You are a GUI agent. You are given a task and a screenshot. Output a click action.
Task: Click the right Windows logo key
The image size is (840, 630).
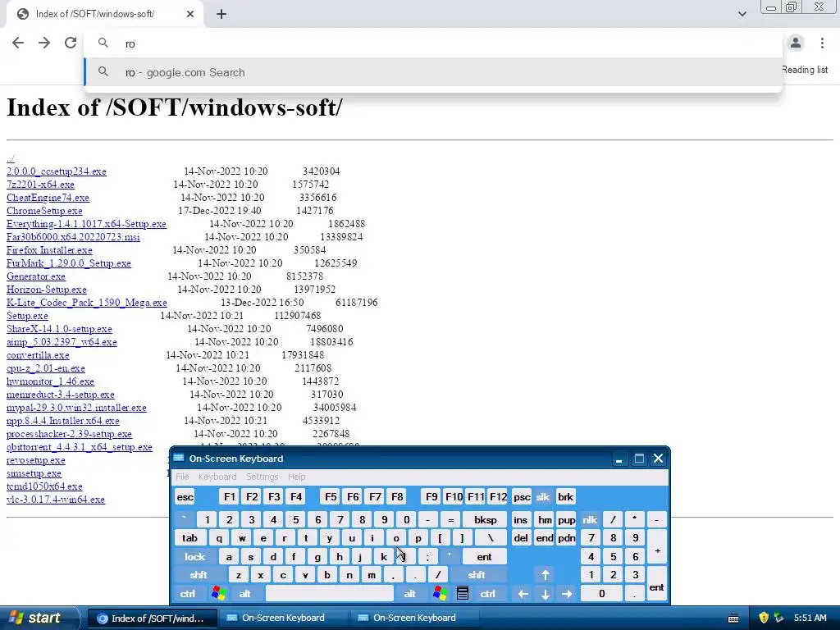tap(440, 594)
